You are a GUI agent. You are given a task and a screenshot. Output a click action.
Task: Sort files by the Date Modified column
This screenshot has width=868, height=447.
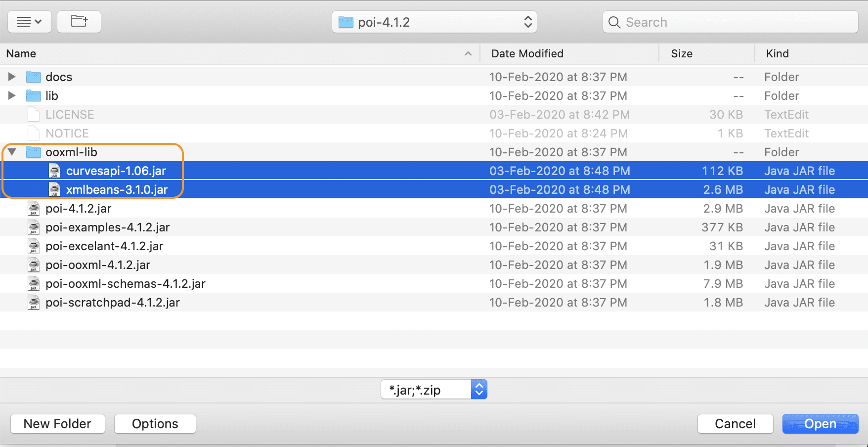(527, 53)
